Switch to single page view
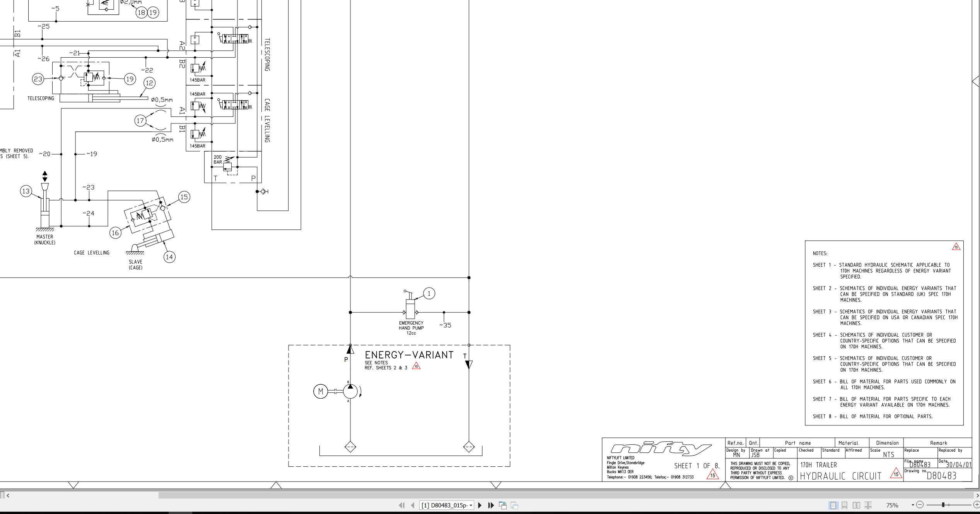This screenshot has height=514, width=980. 833,505
